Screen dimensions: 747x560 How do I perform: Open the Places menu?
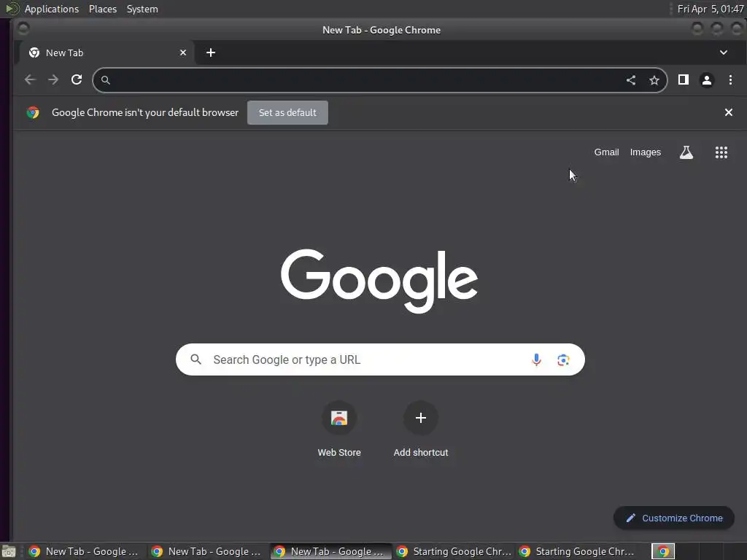pyautogui.click(x=103, y=9)
